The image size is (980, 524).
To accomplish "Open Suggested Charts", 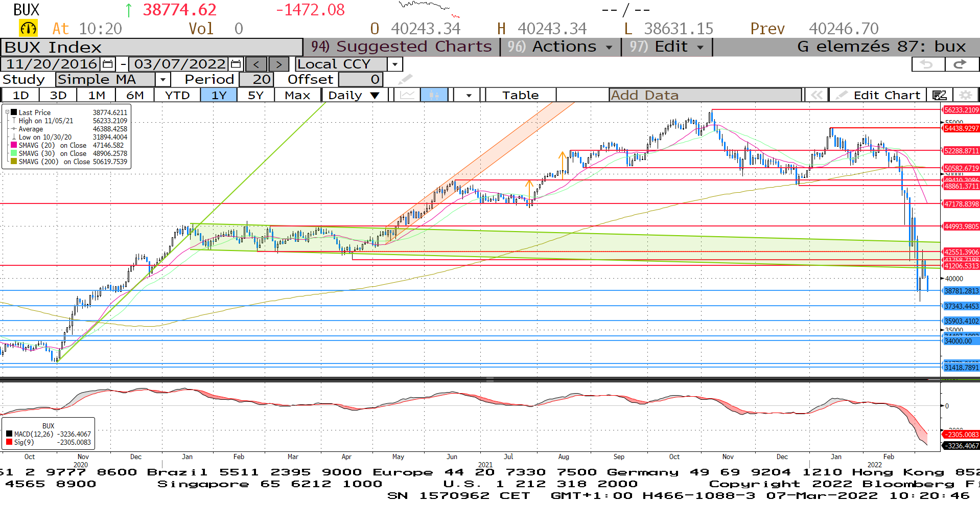I will click(402, 47).
